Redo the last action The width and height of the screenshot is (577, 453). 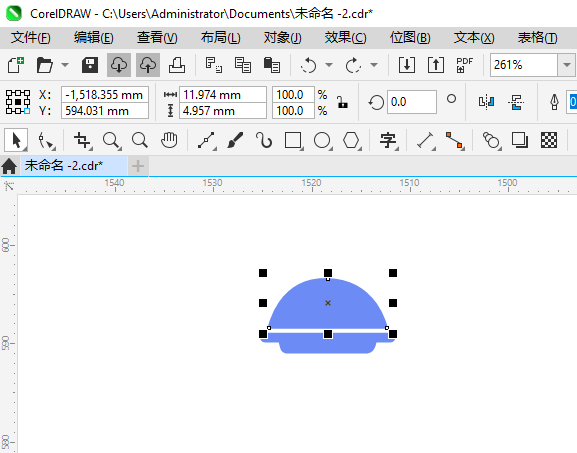(353, 65)
